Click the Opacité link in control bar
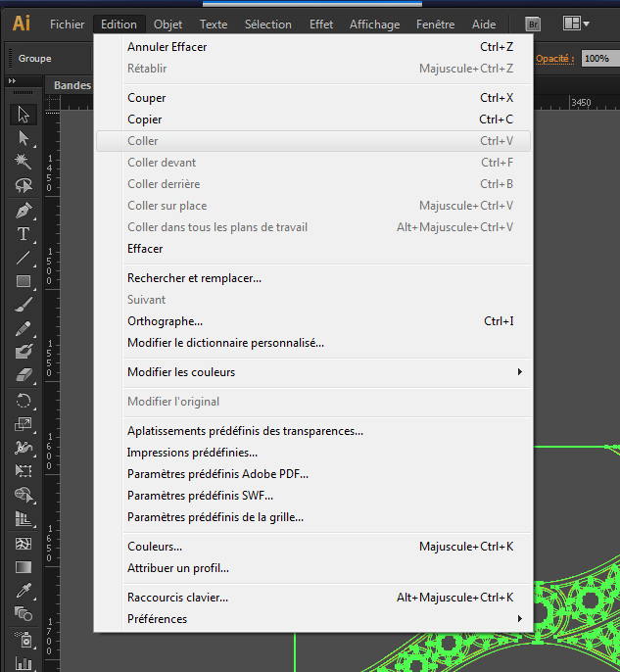The image size is (620, 672). pos(555,59)
